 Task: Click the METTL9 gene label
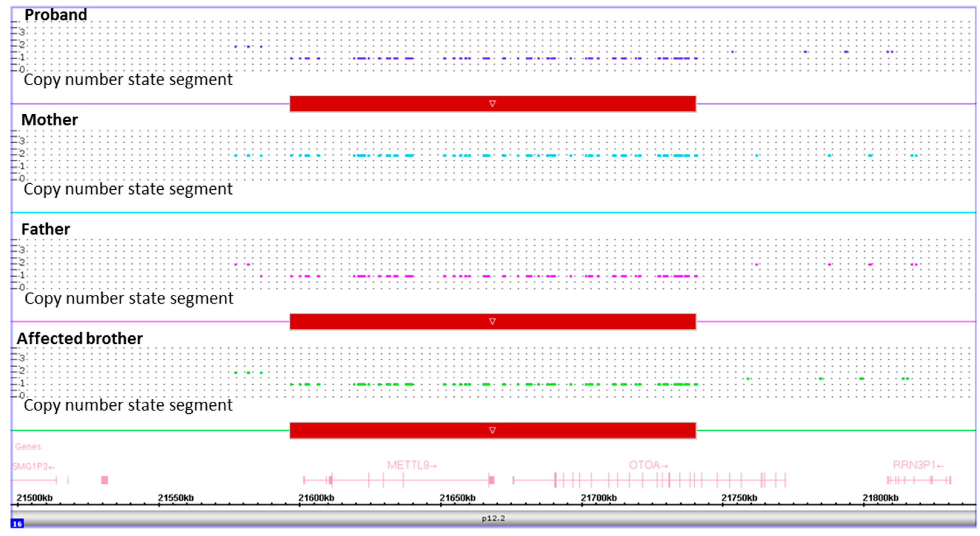tap(412, 465)
